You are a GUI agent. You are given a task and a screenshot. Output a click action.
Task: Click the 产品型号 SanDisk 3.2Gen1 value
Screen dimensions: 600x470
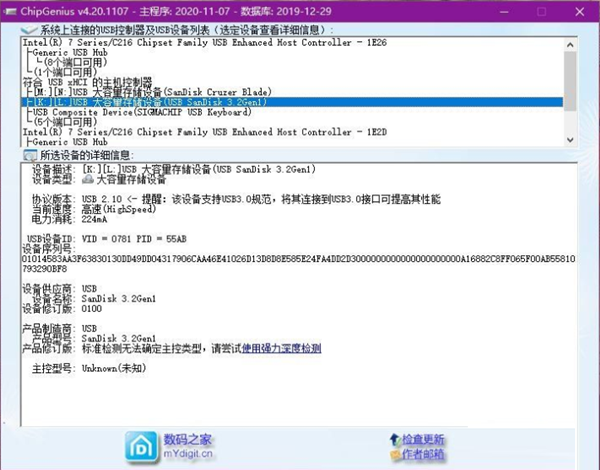(119, 338)
